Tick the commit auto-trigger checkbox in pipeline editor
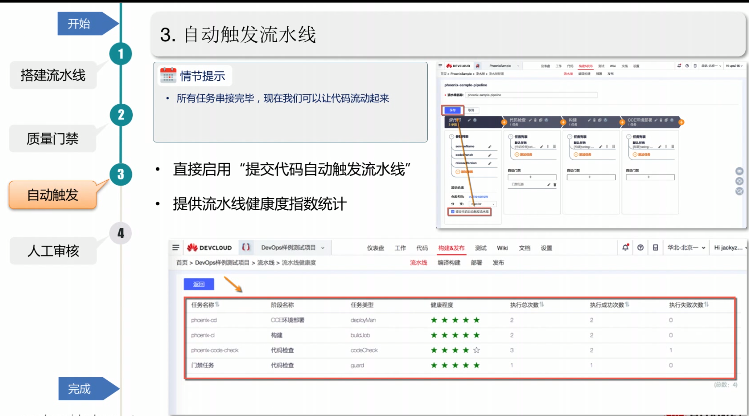749x416 pixels. coord(453,212)
